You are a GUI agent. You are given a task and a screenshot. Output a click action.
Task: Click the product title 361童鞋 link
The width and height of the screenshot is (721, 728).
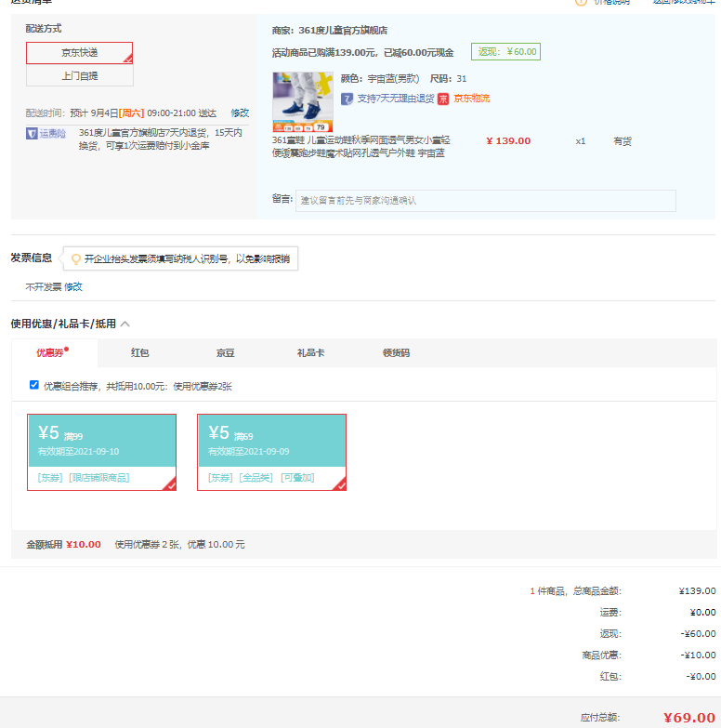pyautogui.click(x=360, y=147)
